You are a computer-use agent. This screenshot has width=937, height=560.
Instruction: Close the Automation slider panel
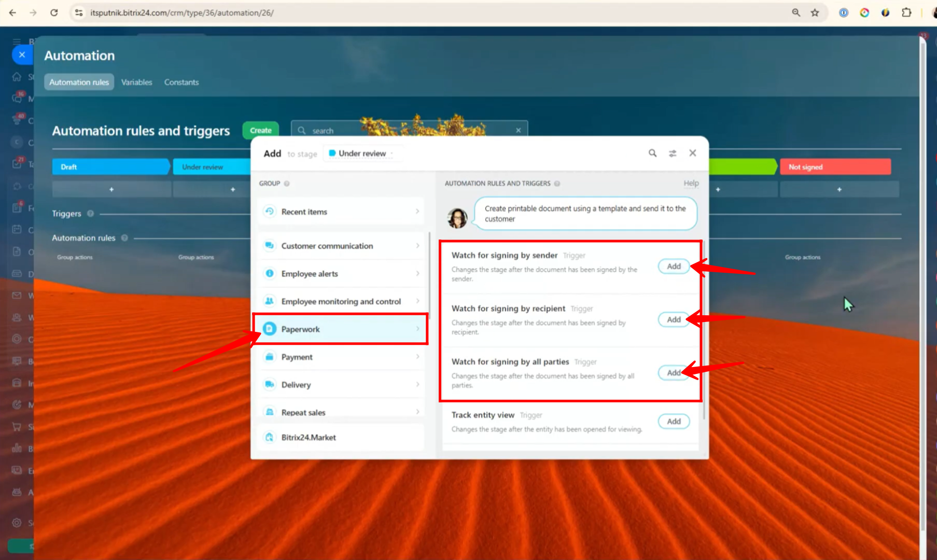click(x=22, y=54)
